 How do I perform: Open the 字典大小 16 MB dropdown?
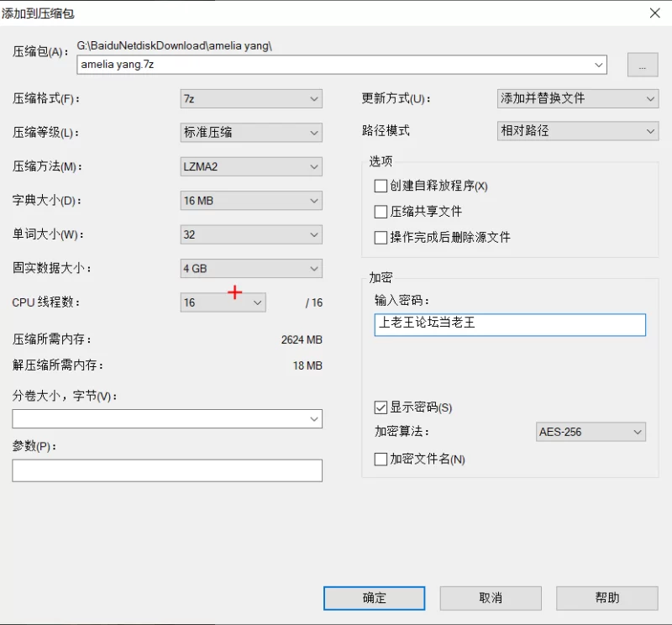point(251,201)
